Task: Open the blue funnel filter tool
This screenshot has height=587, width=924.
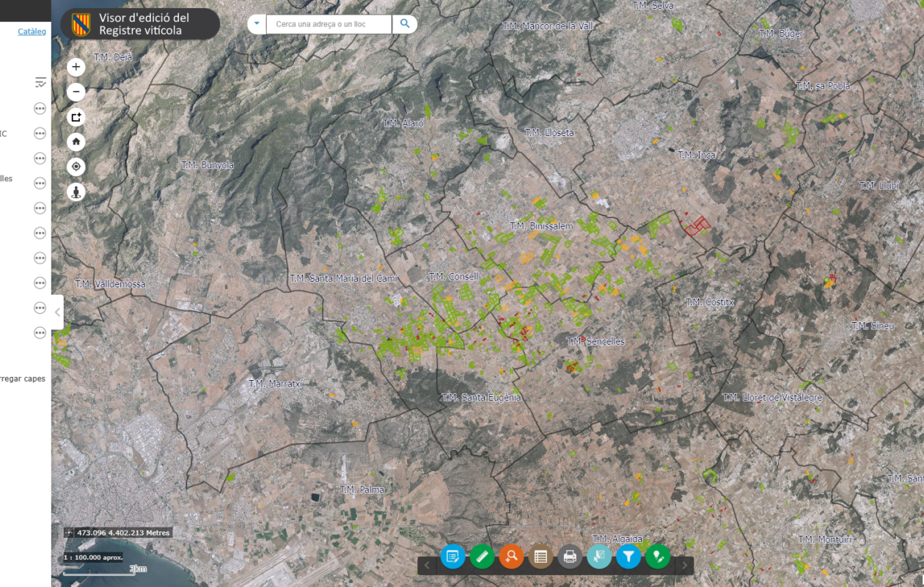Action: [628, 557]
